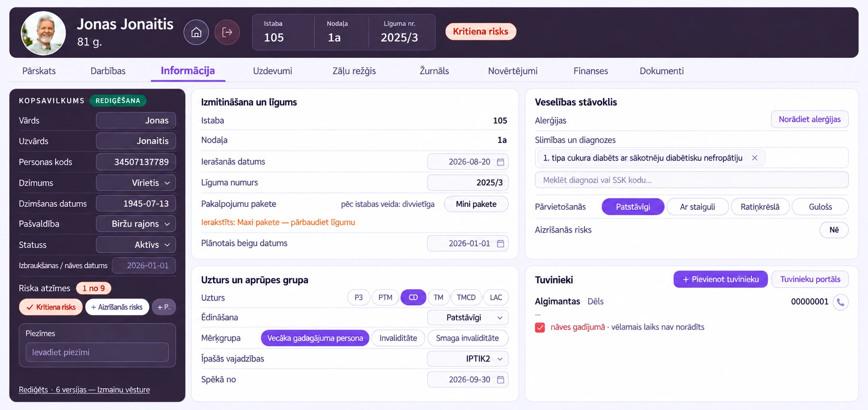Image resolution: width=868 pixels, height=410 pixels.
Task: Open calendar icon for Plānotais beigu datums
Action: click(501, 244)
